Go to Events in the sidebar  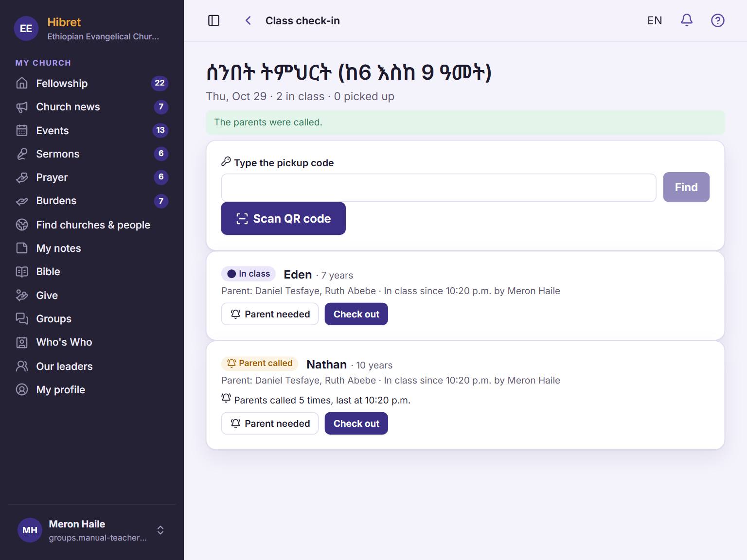pos(92,130)
